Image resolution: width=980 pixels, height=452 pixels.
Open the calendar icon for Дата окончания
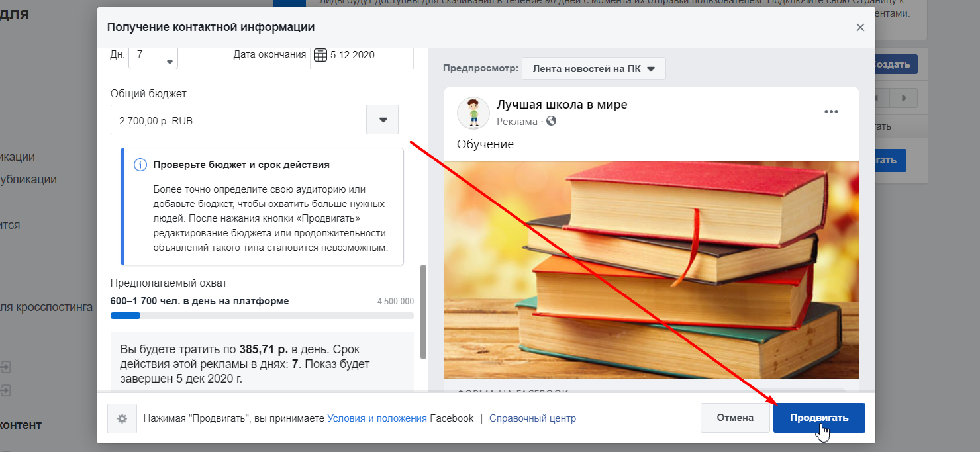pos(320,55)
